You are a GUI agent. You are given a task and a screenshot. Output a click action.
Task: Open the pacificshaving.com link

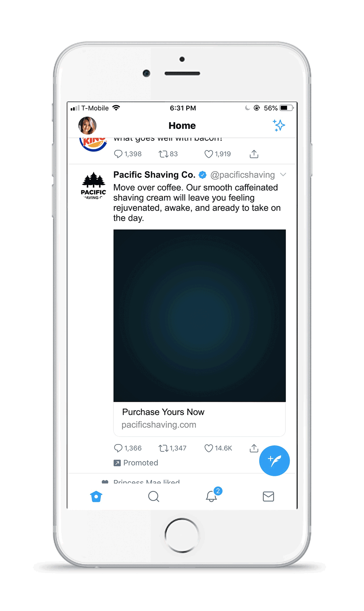pos(159,425)
